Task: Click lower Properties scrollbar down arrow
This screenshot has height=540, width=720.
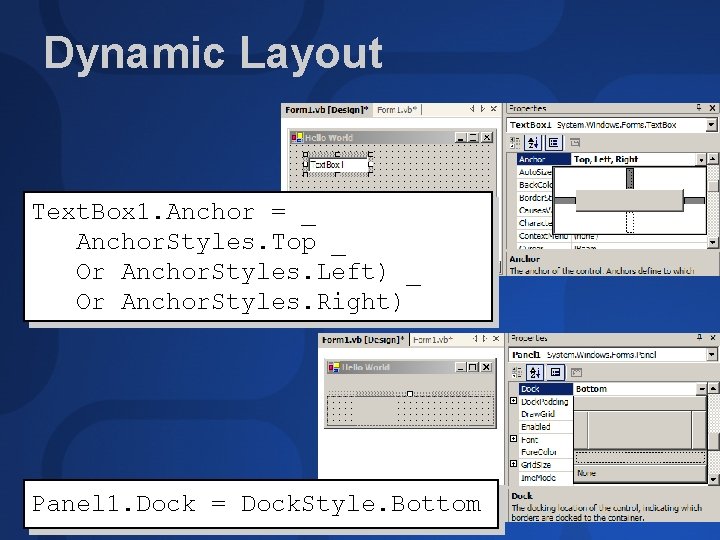Action: coord(713,479)
